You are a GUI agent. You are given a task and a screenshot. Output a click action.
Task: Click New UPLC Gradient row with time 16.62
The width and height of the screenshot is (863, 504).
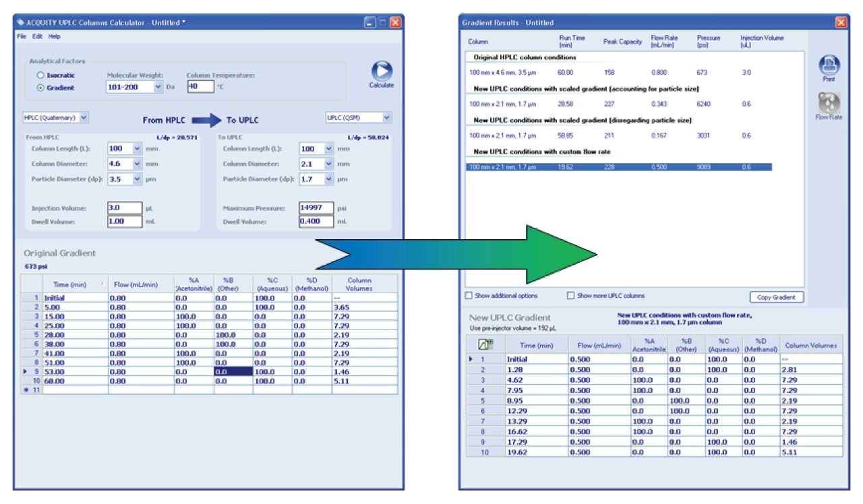654,431
